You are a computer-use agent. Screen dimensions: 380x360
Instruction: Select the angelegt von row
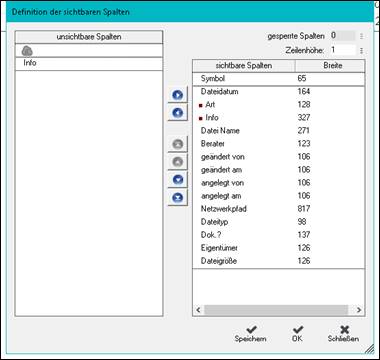pyautogui.click(x=279, y=183)
